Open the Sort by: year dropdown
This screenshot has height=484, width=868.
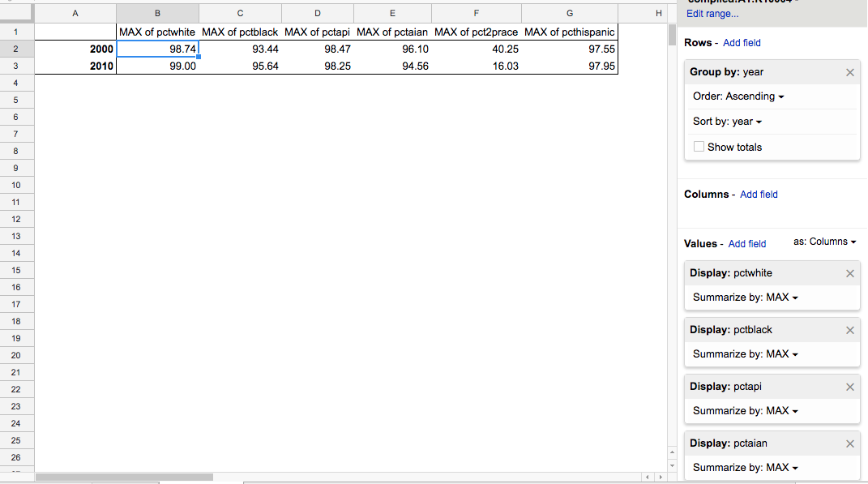(x=728, y=122)
